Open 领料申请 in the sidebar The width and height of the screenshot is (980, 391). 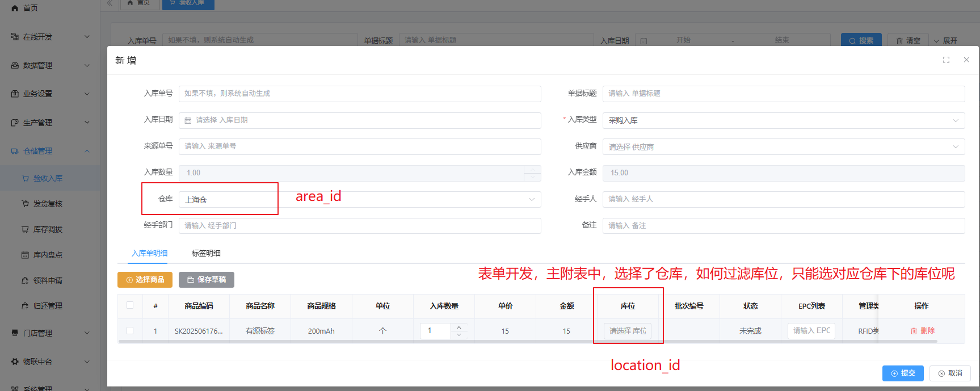point(48,280)
